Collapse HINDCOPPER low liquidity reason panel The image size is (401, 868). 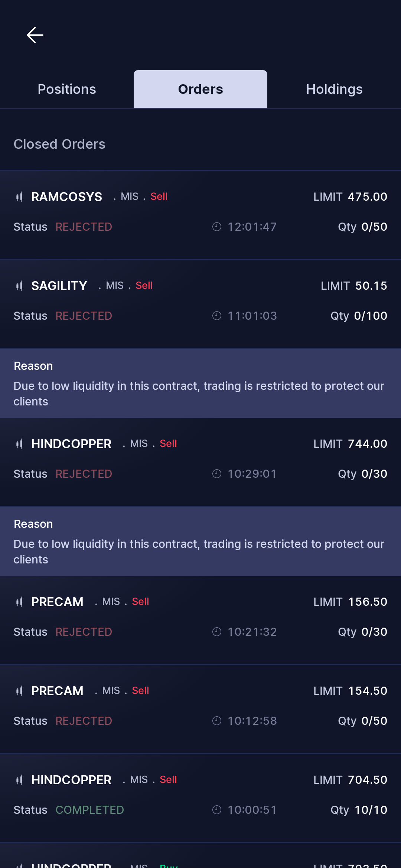point(200,542)
